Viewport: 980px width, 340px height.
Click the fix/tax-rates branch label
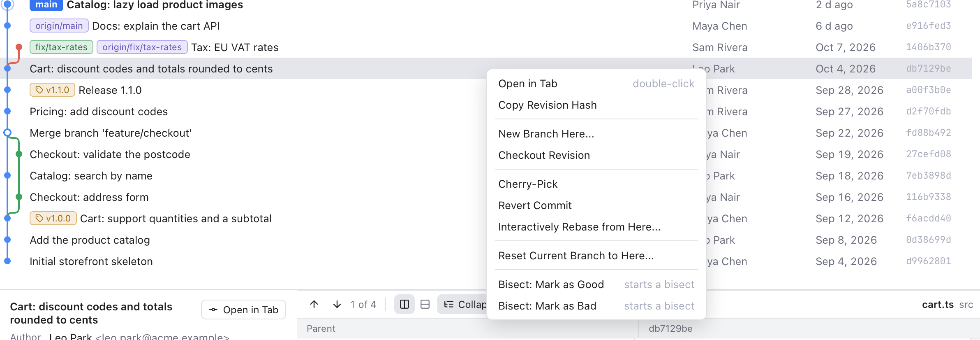61,47
